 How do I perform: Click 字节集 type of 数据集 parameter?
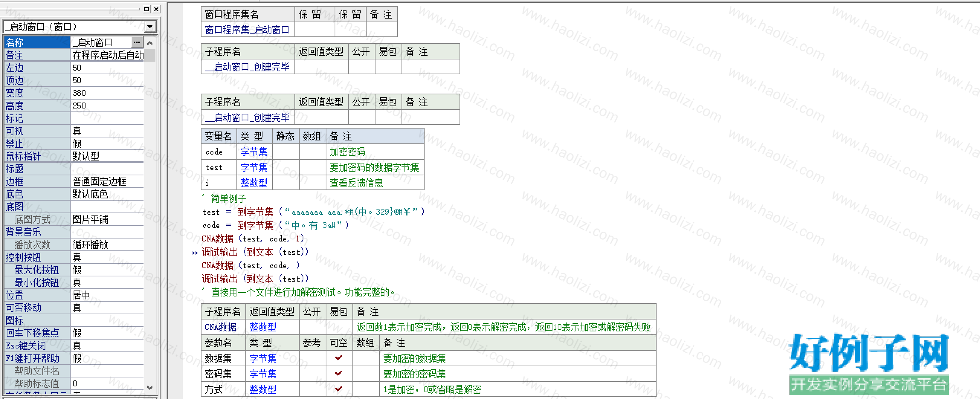272,358
